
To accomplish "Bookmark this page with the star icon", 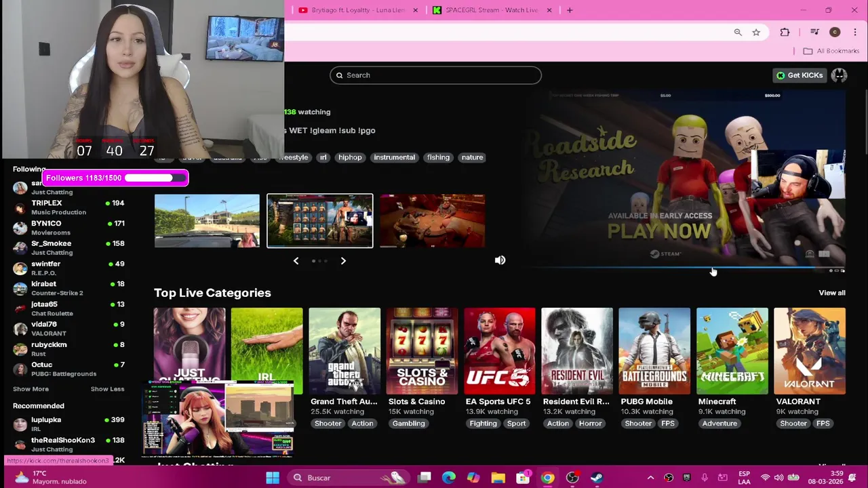I will coord(756,32).
